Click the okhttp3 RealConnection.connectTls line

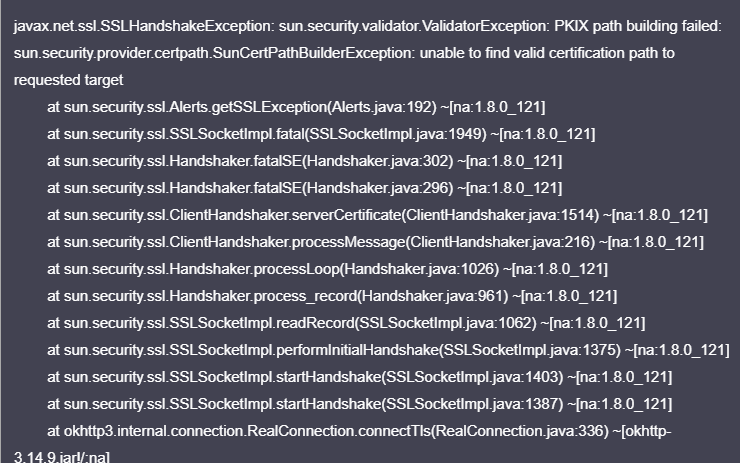click(x=359, y=431)
